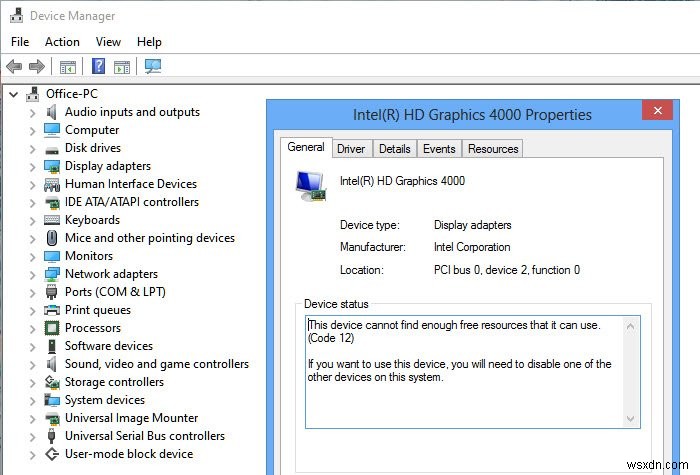Close the Intel HD Graphics 4000 Properties dialog
The height and width of the screenshot is (475, 700).
[x=657, y=110]
